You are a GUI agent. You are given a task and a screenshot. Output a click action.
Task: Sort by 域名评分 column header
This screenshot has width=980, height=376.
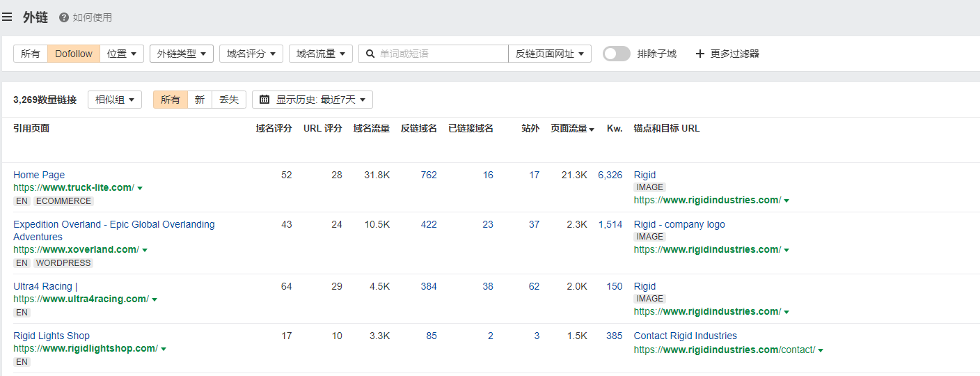coord(274,128)
